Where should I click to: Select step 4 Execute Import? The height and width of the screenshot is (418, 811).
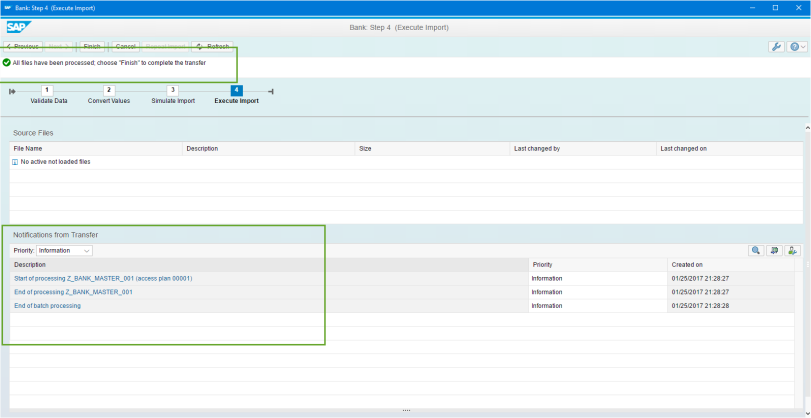tap(236, 90)
